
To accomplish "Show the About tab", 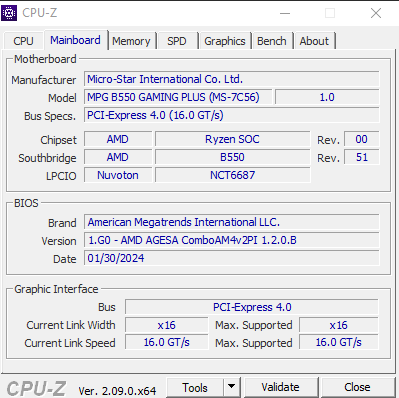I will coord(314,41).
